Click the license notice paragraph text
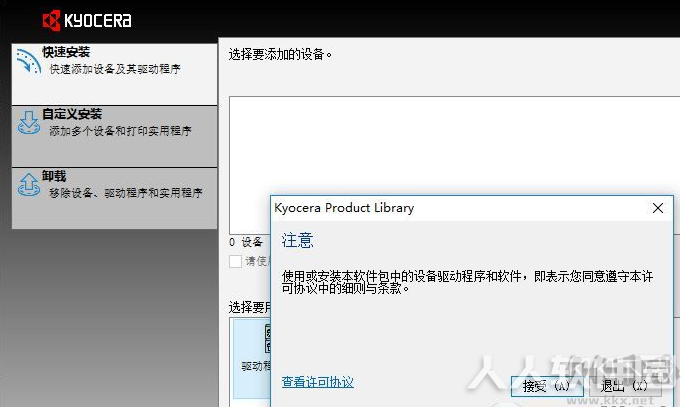 click(x=467, y=282)
